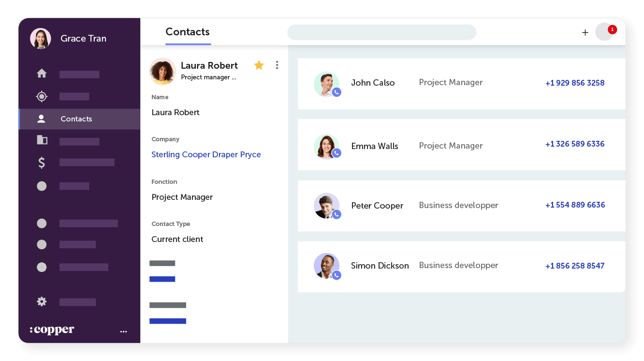Click the phone icon on John Calso's avatar
Image resolution: width=644 pixels, height=361 pixels.
click(337, 91)
